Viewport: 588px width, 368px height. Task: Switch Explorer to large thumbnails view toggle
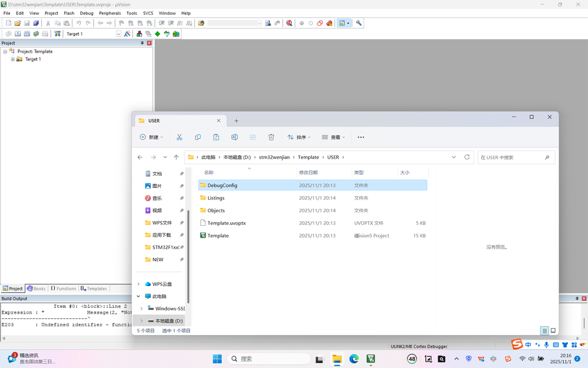point(553,331)
